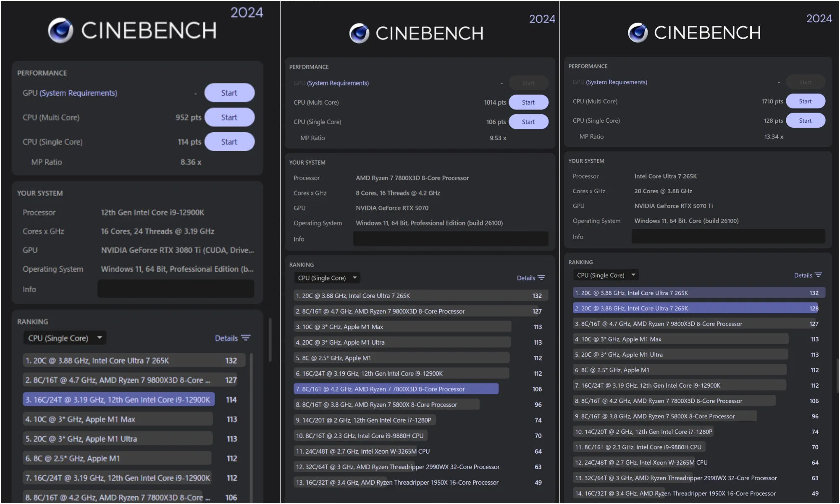Click the Details filter icon in left window

246,338
